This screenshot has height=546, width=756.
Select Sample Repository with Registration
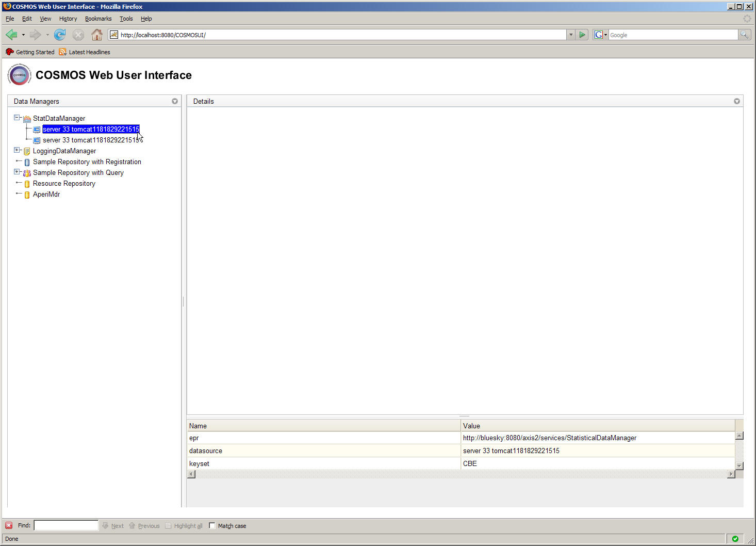point(87,162)
